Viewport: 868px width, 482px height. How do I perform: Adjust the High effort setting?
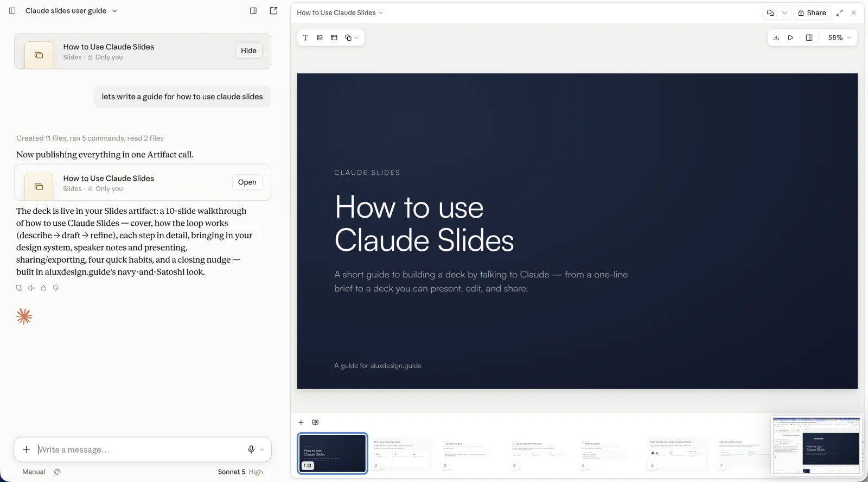tap(256, 472)
